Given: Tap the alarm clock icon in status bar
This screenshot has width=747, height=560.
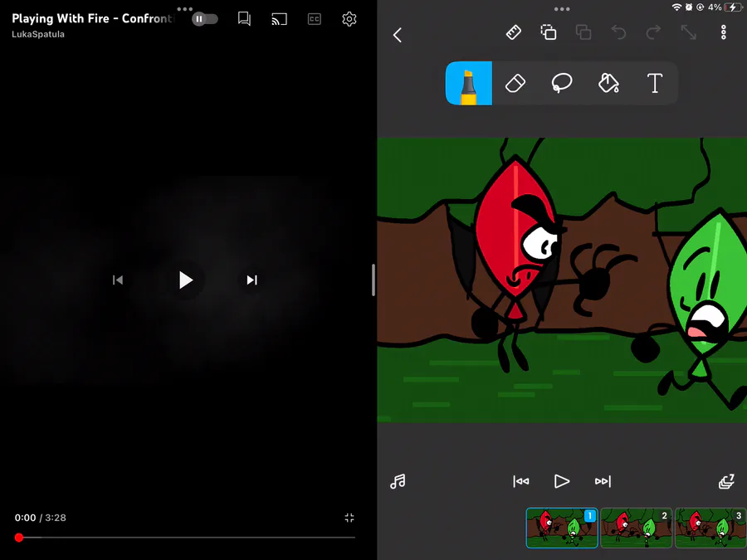Looking at the screenshot, I should [689, 7].
